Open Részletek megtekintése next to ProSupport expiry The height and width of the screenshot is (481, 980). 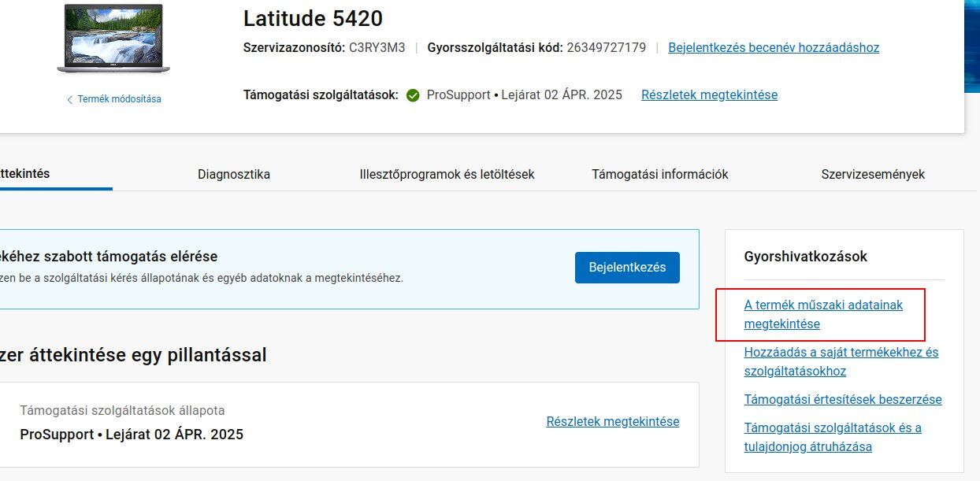709,94
